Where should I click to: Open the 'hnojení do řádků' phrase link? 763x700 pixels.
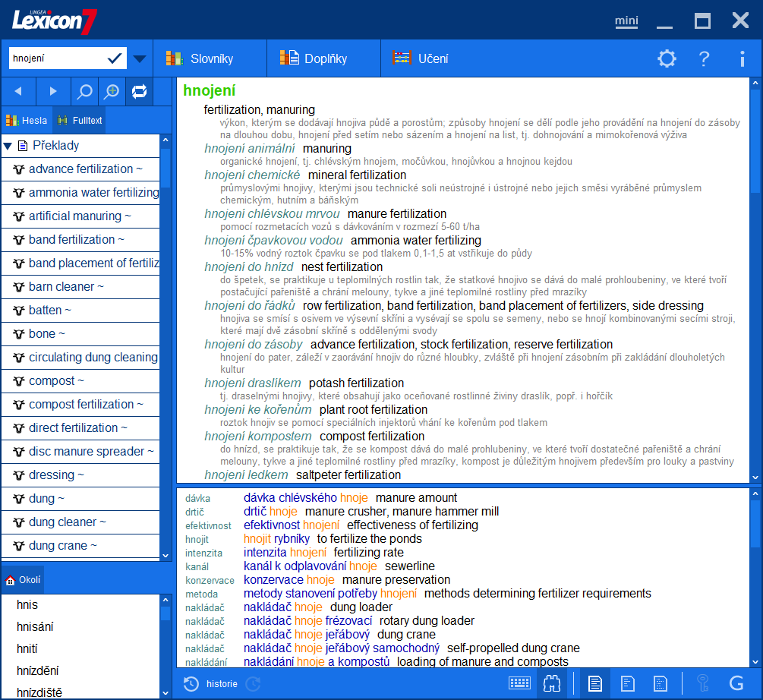click(x=250, y=305)
